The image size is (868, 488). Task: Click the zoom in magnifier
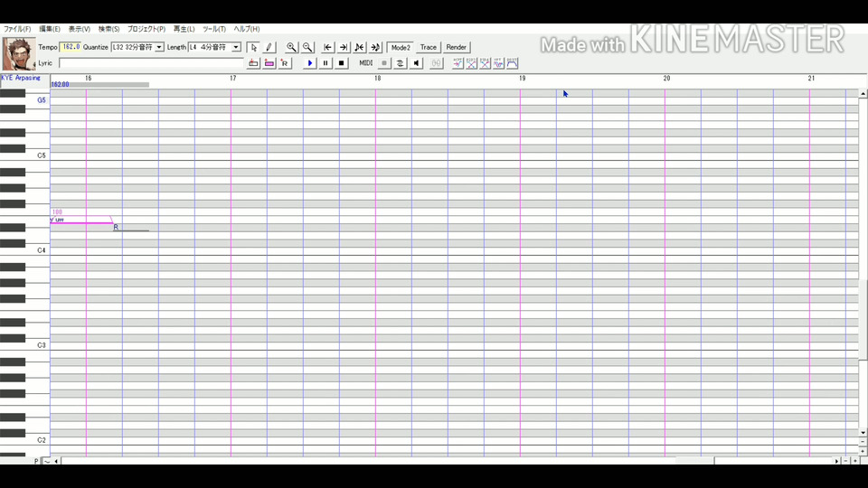coord(291,47)
